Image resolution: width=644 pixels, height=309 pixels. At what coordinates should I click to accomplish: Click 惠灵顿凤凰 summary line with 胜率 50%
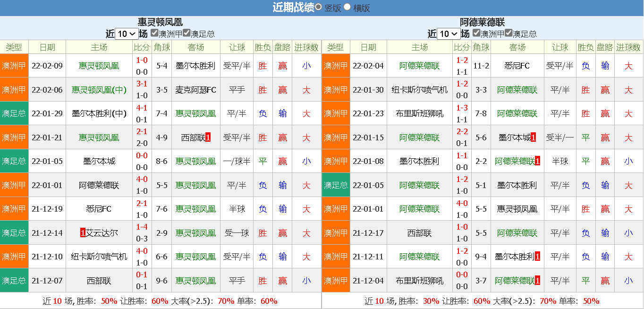click(160, 301)
